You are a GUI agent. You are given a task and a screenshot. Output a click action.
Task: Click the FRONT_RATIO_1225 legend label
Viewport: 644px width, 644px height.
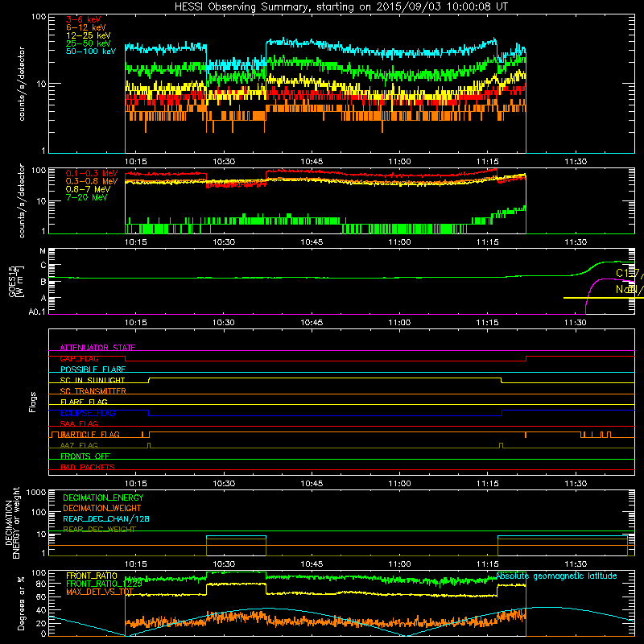click(104, 584)
